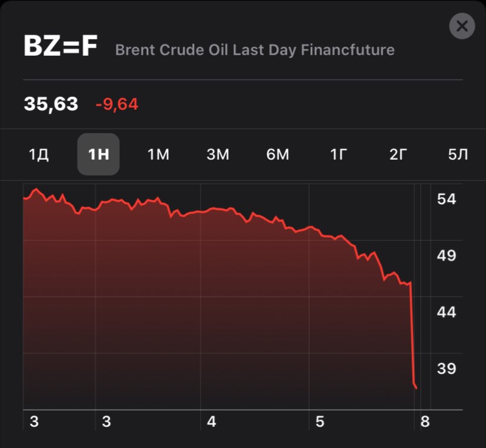Viewport: 486px width, 448px height.
Task: Choose the 5Л five-year range
Action: tap(458, 155)
